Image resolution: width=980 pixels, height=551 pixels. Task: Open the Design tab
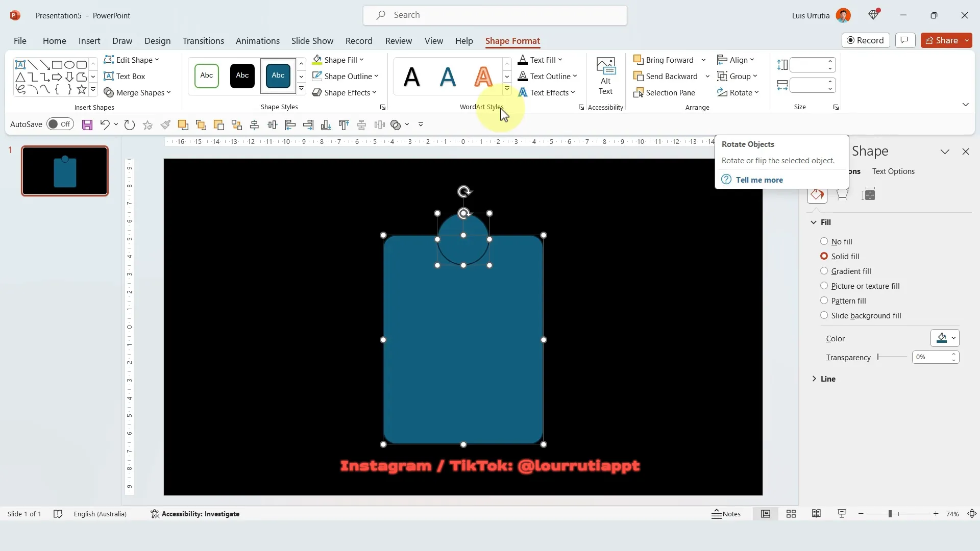pyautogui.click(x=157, y=41)
